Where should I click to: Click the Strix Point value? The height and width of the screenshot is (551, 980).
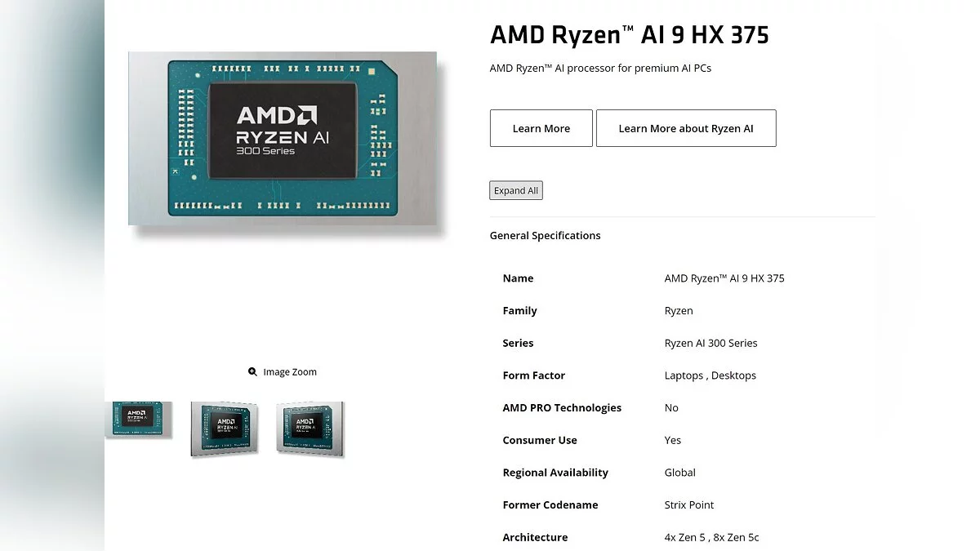689,505
